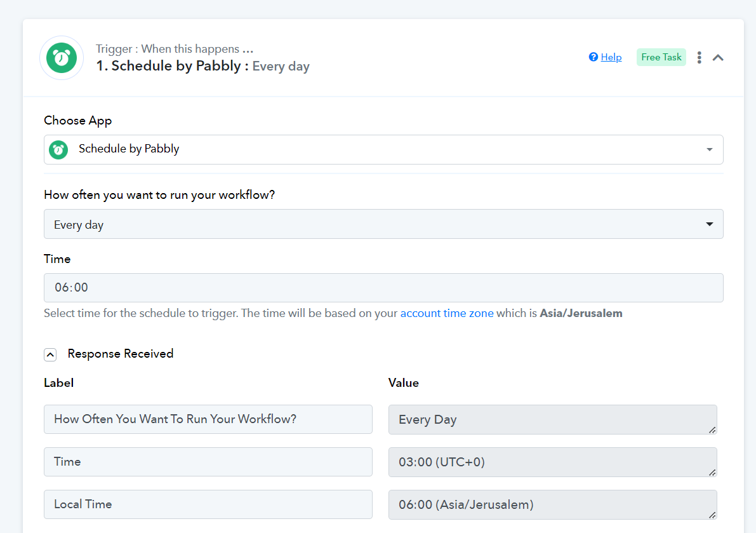Click the Schedule by Pabbly alarm clock icon
Viewport: 756px width, 533px height.
[x=61, y=58]
